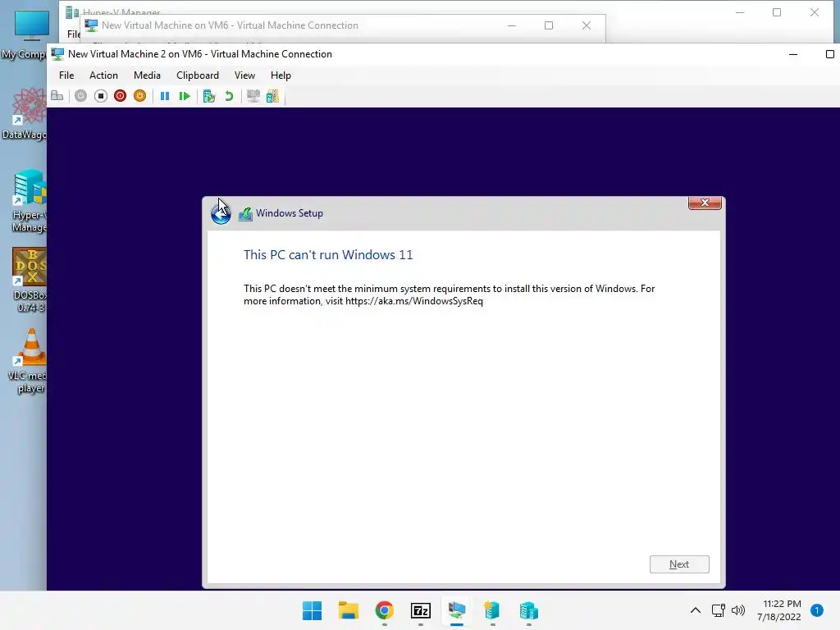This screenshot has width=840, height=630.
Task: Click the grayed Start VM toolbar icon
Action: click(80, 96)
